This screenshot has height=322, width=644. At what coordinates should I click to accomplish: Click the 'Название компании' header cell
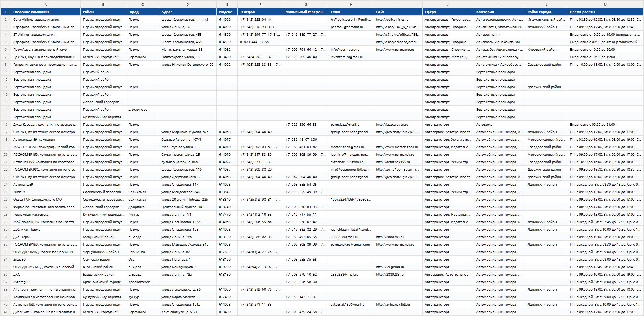[46, 12]
